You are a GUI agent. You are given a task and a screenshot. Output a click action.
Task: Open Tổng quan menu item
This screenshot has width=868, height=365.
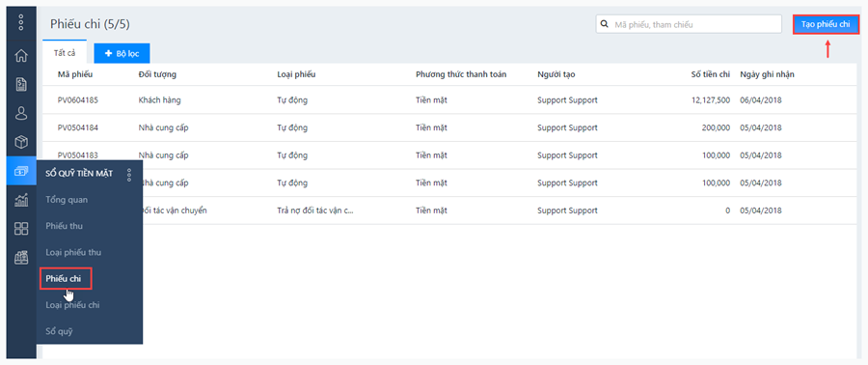point(67,199)
